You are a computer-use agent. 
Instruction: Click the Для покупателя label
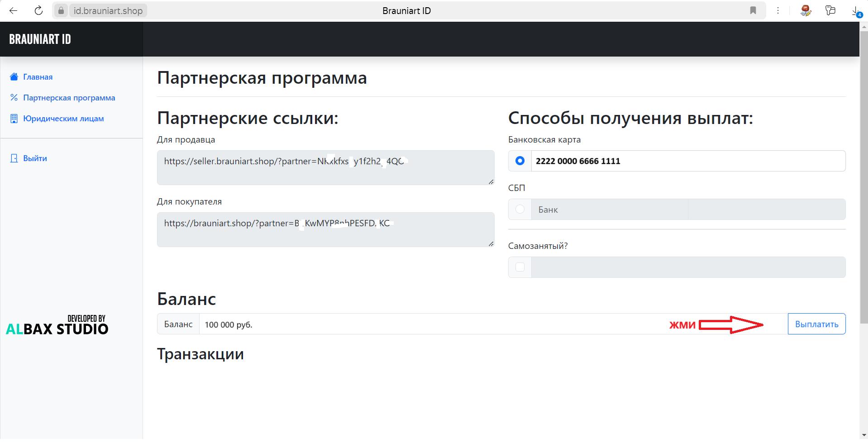tap(189, 201)
